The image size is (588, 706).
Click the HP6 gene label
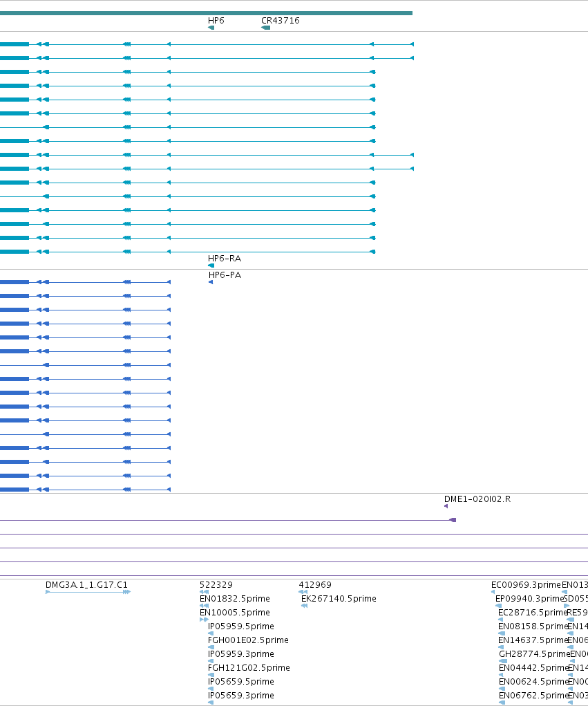pyautogui.click(x=216, y=21)
